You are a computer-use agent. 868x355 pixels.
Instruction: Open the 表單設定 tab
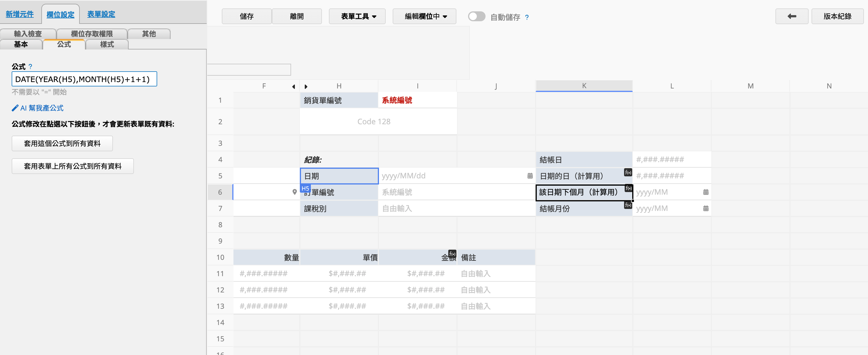point(101,14)
